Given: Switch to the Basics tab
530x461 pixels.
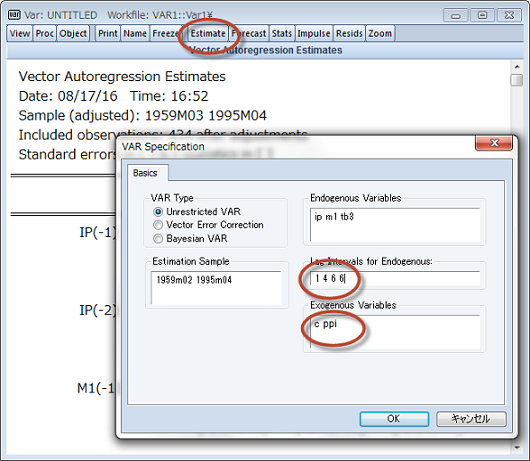Looking at the screenshot, I should [145, 173].
